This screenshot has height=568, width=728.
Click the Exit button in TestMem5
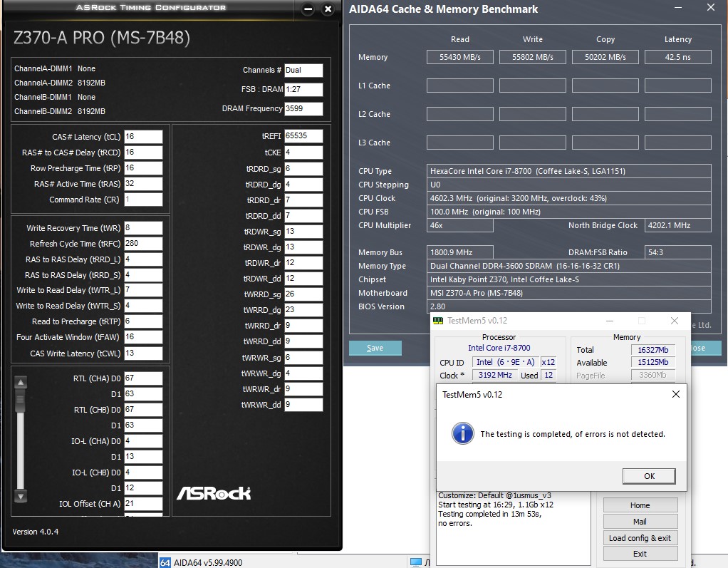pyautogui.click(x=640, y=554)
